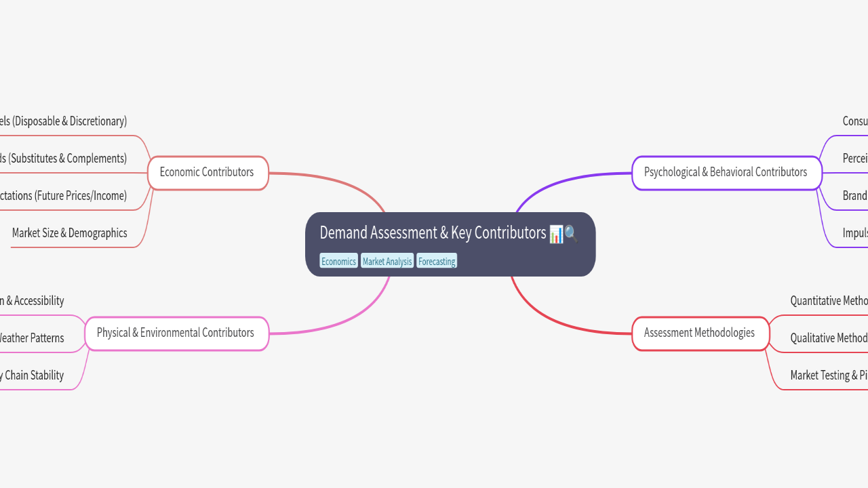Click the Physical & Environmental Contributors node

(x=176, y=333)
